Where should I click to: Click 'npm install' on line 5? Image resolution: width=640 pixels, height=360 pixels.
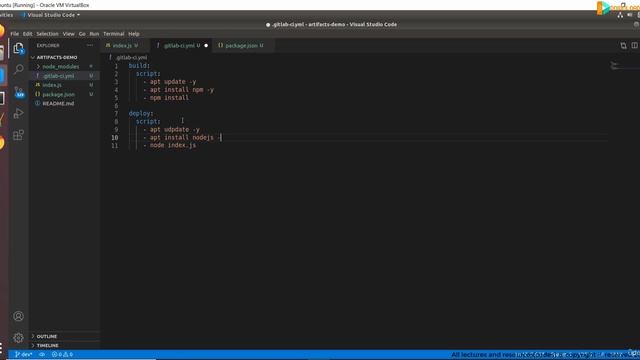[x=169, y=98]
